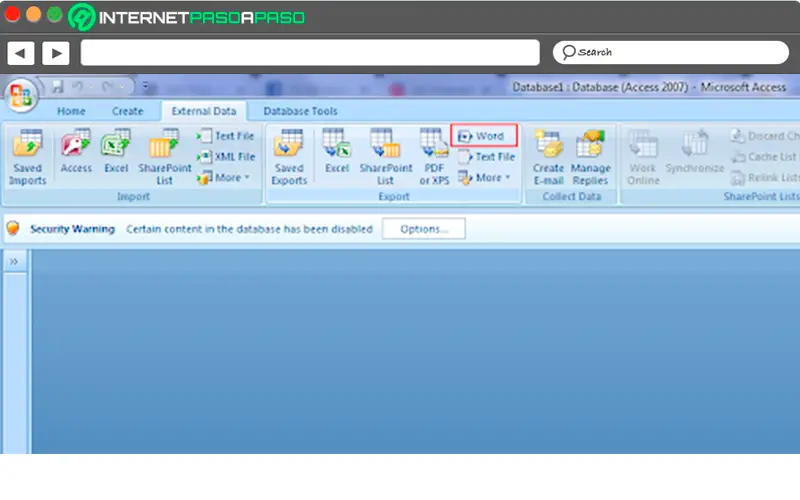The height and width of the screenshot is (500, 800).
Task: Click Create E-mail in Collect Data
Action: tap(548, 157)
